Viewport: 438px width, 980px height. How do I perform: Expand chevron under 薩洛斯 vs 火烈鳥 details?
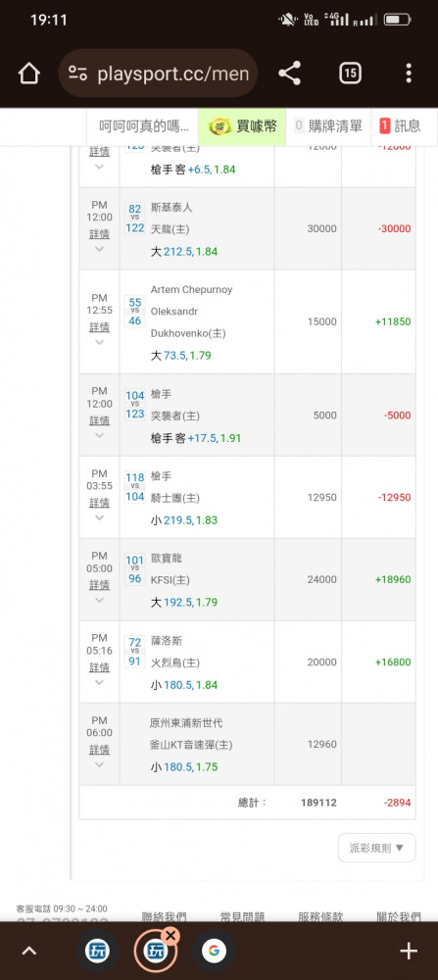(x=99, y=682)
